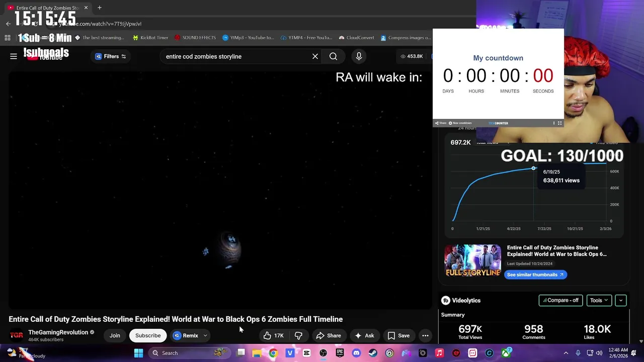This screenshot has height=362, width=644.
Task: Like the video with 17K thumbs up
Action: pos(273,335)
